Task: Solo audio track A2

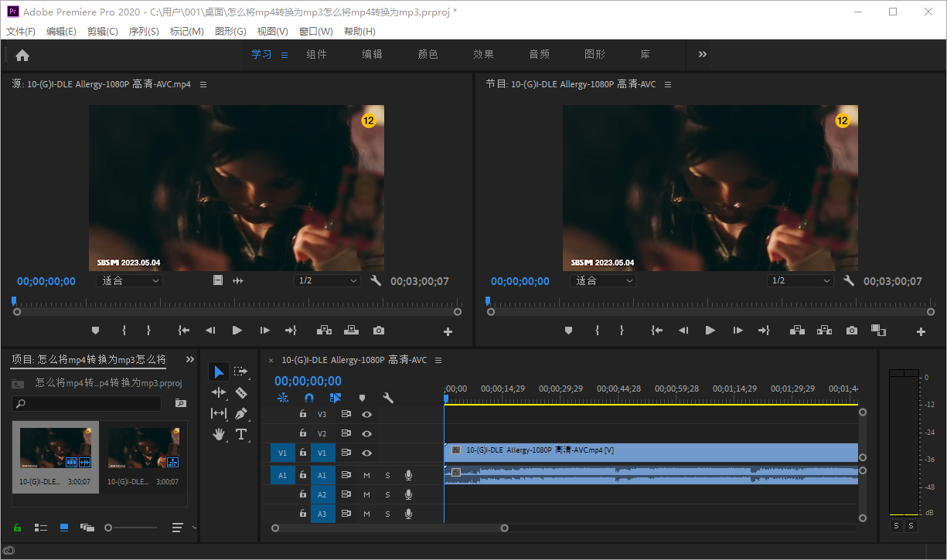Action: coord(388,494)
